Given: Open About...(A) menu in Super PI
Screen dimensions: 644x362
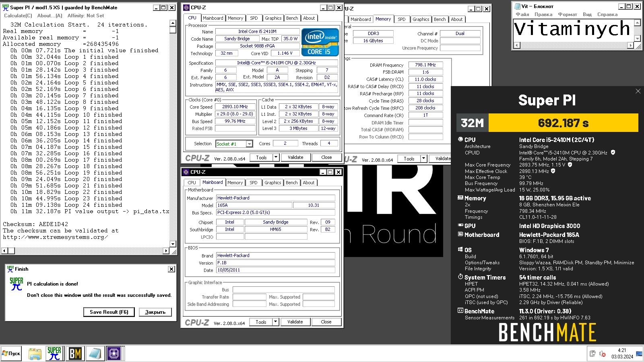Looking at the screenshot, I should 50,16.
